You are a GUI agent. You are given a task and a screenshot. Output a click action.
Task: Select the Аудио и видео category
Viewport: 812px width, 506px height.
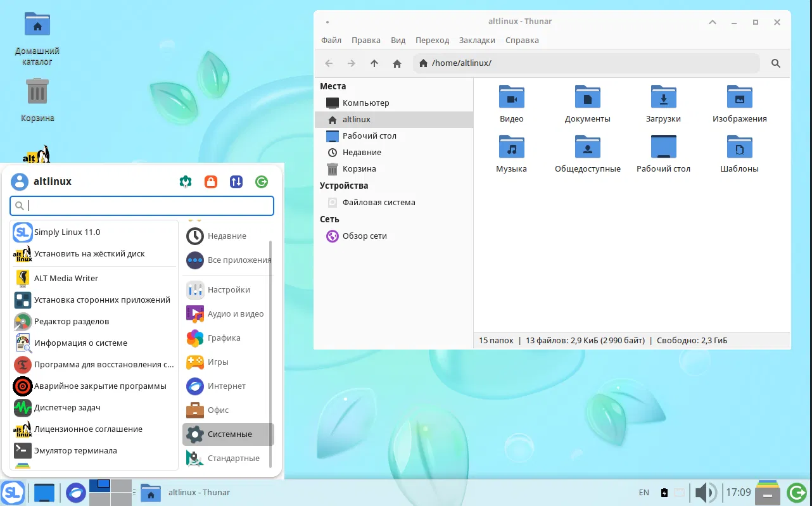point(228,314)
